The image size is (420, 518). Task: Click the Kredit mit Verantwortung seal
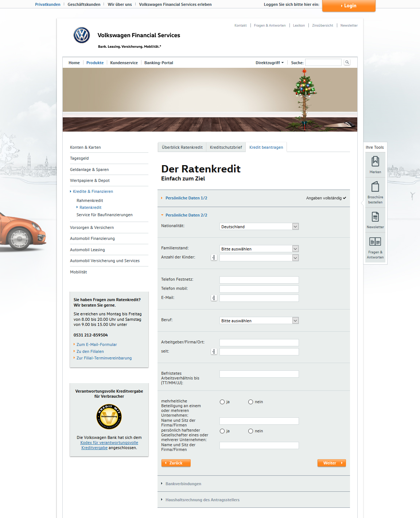click(x=109, y=417)
